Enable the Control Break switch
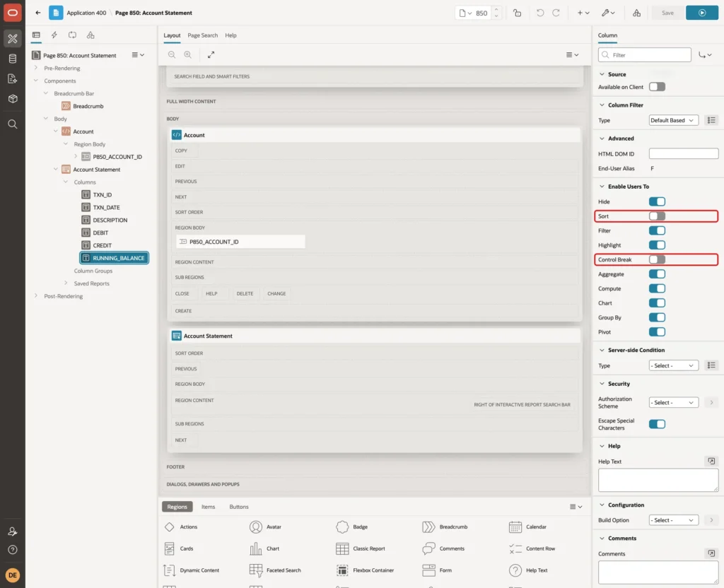Image resolution: width=724 pixels, height=588 pixels. pyautogui.click(x=657, y=259)
